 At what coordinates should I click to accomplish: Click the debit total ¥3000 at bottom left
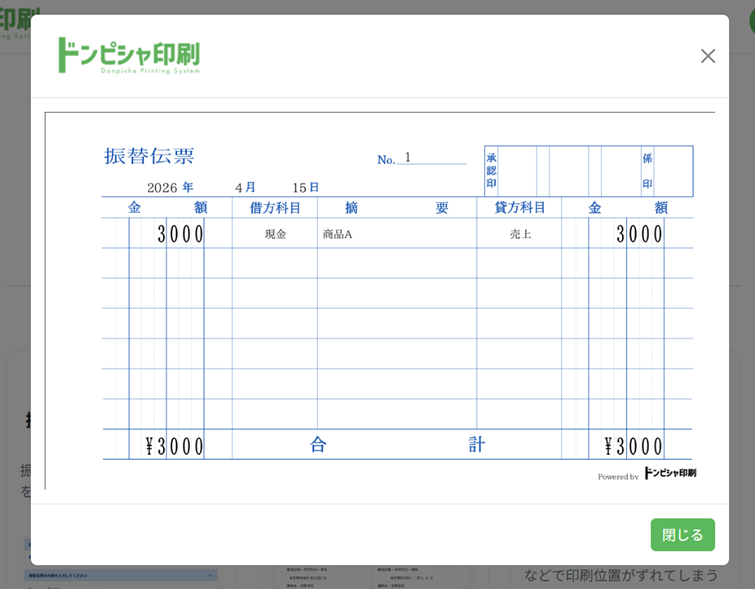(x=174, y=446)
